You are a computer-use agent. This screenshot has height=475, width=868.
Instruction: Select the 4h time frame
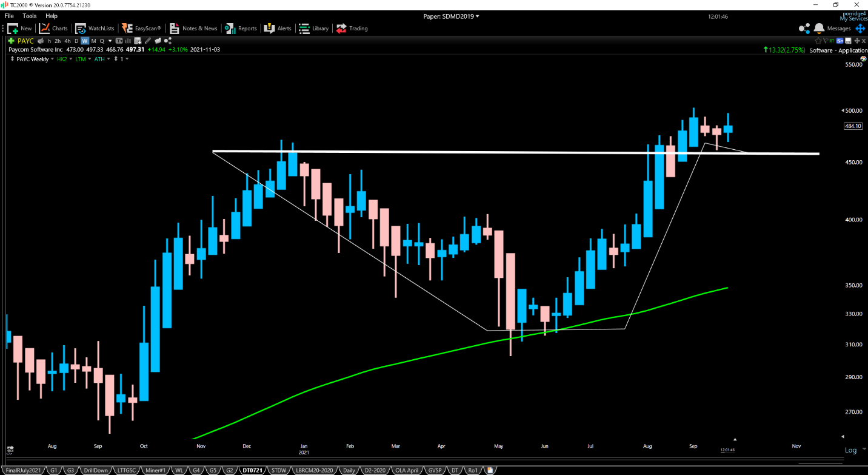coord(67,41)
